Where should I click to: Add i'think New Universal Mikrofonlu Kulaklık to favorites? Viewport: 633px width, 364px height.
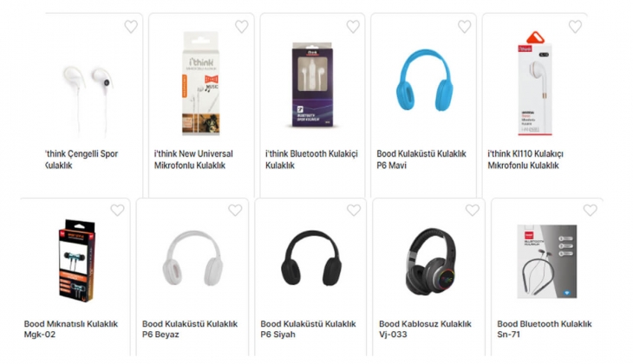tap(242, 27)
